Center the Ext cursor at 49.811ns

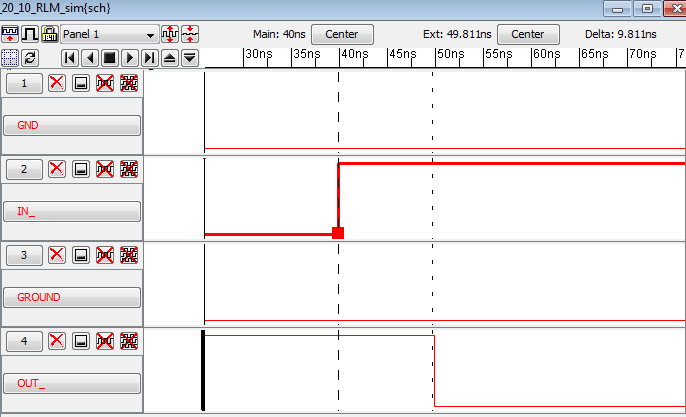528,34
